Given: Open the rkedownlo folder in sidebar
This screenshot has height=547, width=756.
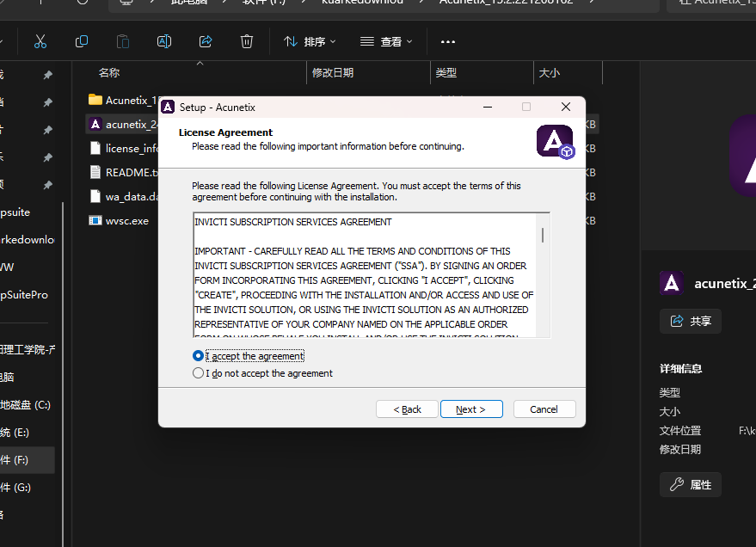Looking at the screenshot, I should click(x=27, y=239).
